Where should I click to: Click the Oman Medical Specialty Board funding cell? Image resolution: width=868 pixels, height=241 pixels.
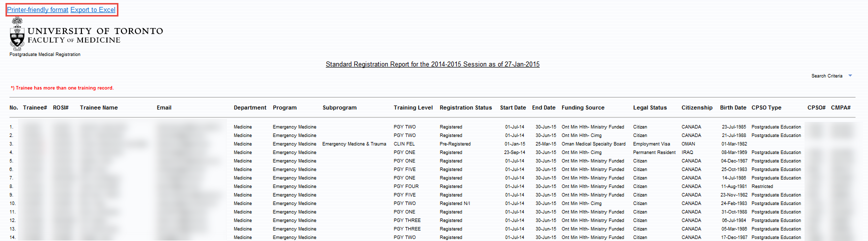[593, 144]
